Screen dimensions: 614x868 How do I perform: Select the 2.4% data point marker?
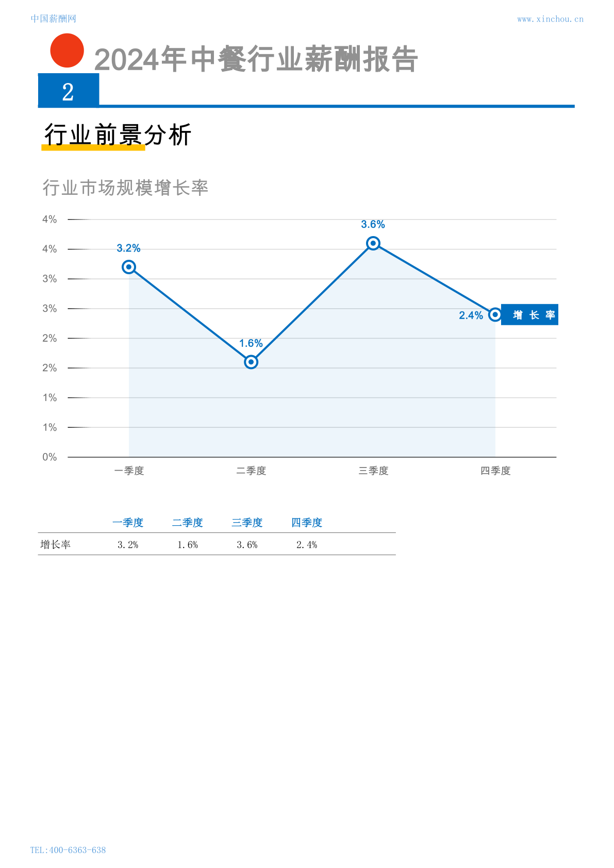pos(495,314)
